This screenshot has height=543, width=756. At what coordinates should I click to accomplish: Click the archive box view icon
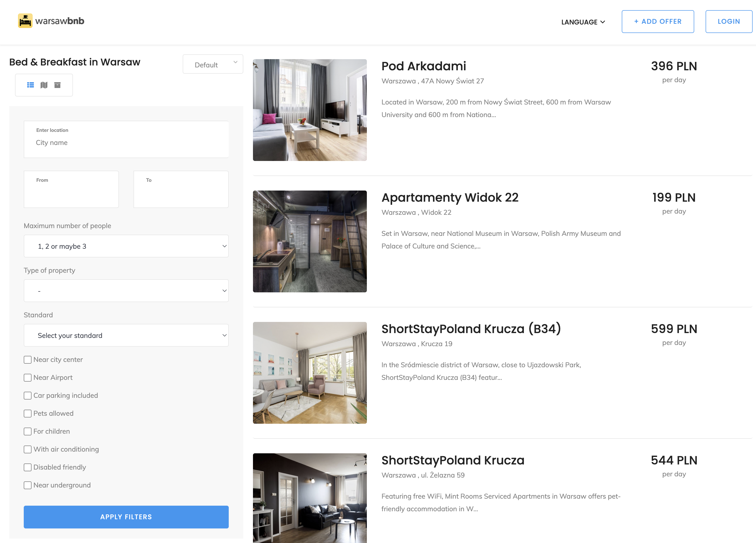tap(57, 85)
